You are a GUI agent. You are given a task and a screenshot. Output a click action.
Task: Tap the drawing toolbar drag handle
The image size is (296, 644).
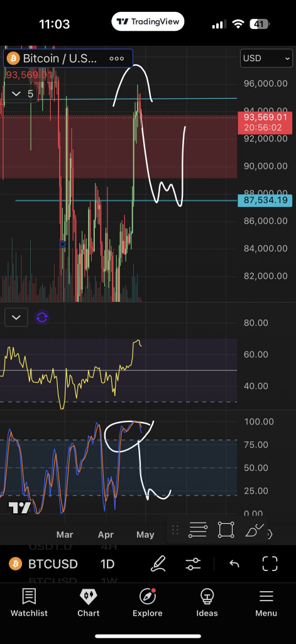pyautogui.click(x=175, y=530)
